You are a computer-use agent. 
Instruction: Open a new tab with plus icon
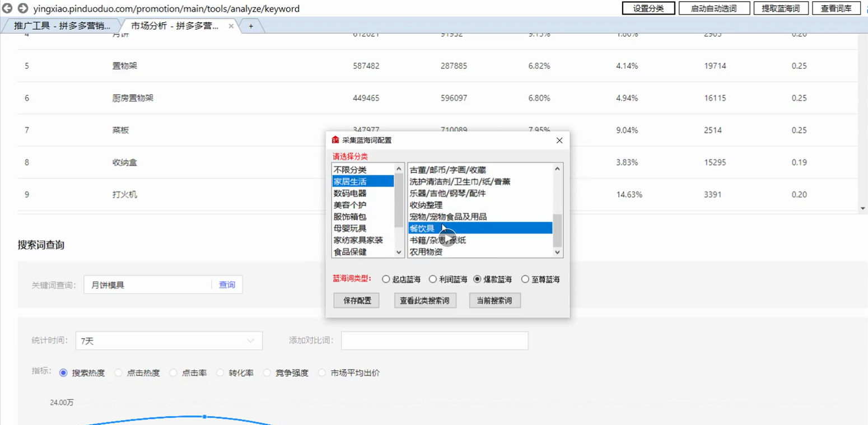tap(251, 26)
